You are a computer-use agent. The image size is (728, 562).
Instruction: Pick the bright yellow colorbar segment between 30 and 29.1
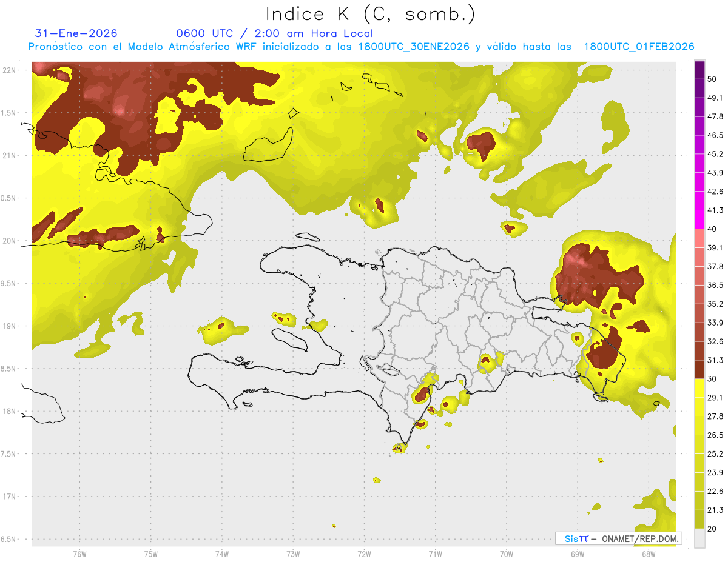(x=699, y=388)
